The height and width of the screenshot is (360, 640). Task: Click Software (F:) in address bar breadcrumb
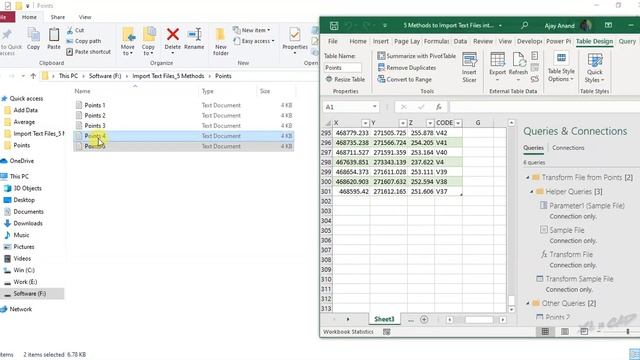click(105, 76)
